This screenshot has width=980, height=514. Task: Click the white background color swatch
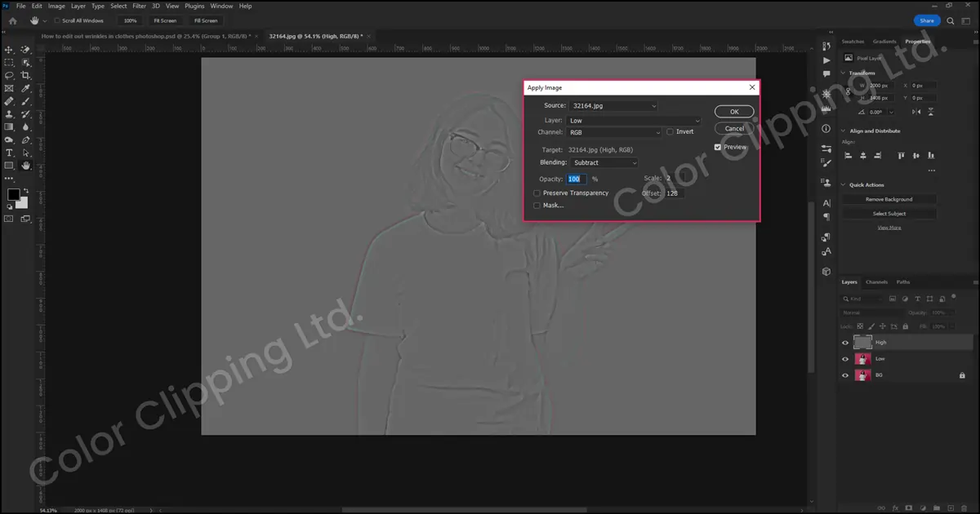23,203
